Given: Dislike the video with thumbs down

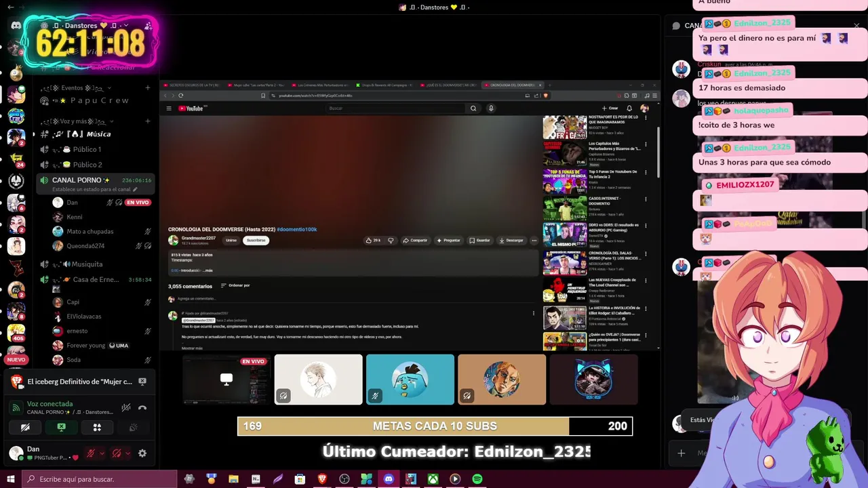Looking at the screenshot, I should pos(391,241).
